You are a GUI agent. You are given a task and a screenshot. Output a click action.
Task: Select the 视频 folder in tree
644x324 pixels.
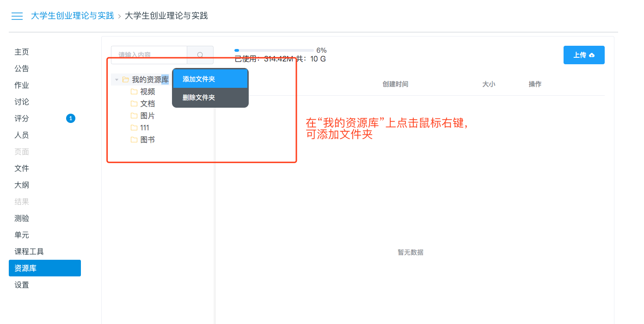147,92
